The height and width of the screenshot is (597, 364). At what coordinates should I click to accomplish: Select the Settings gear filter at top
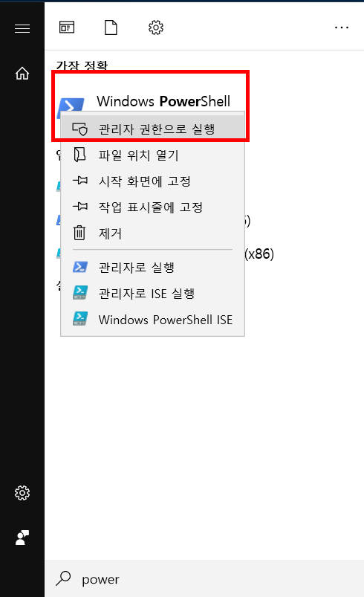(155, 28)
